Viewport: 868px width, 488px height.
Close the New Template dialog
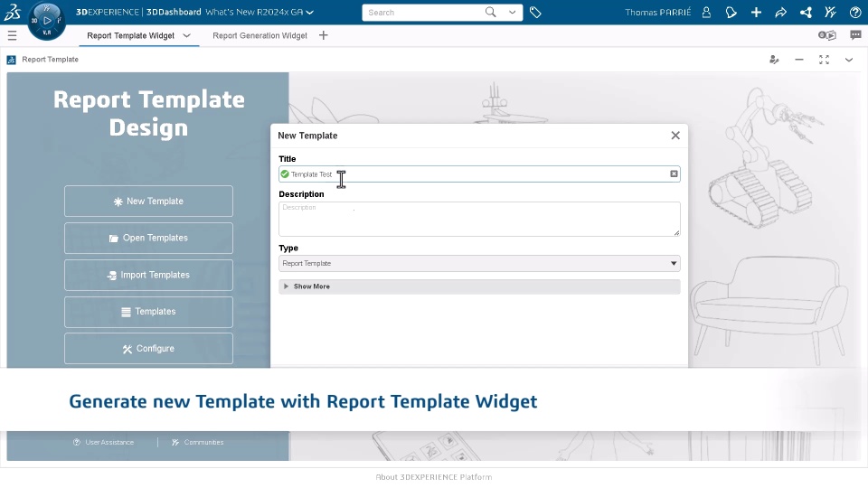point(675,136)
